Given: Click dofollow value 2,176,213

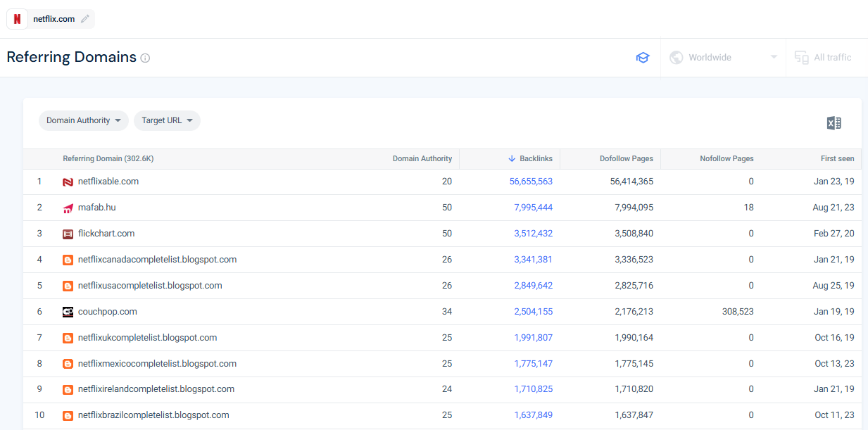Looking at the screenshot, I should coord(634,312).
